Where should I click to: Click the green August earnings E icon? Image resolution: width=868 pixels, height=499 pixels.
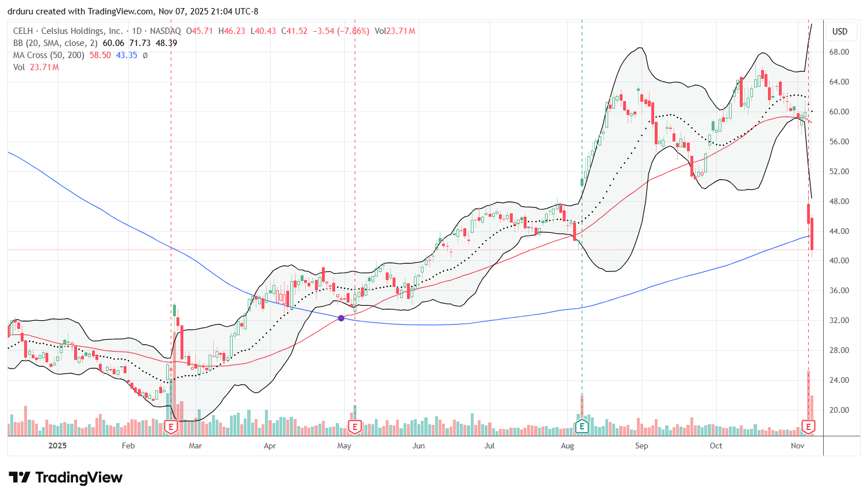pos(582,427)
